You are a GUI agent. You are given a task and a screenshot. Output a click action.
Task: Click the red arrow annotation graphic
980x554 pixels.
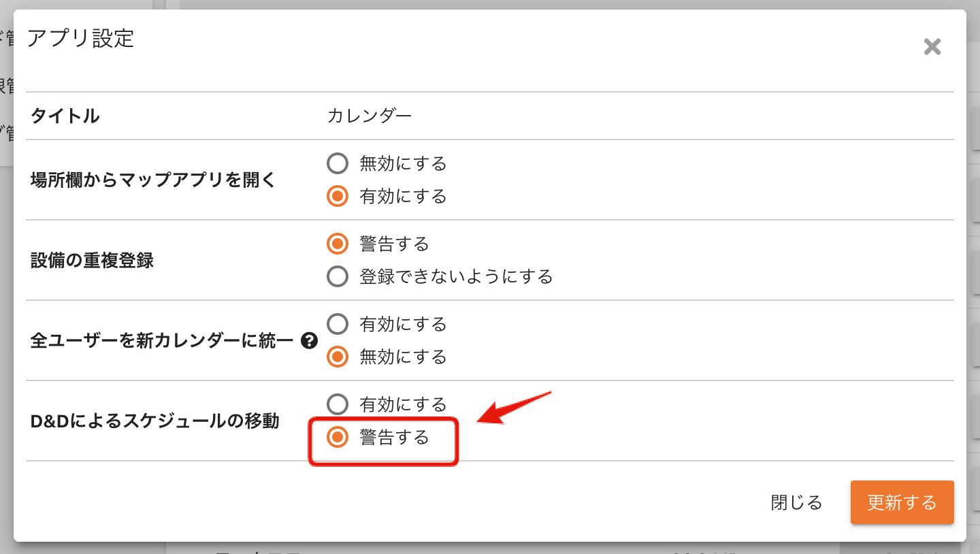coord(513,407)
